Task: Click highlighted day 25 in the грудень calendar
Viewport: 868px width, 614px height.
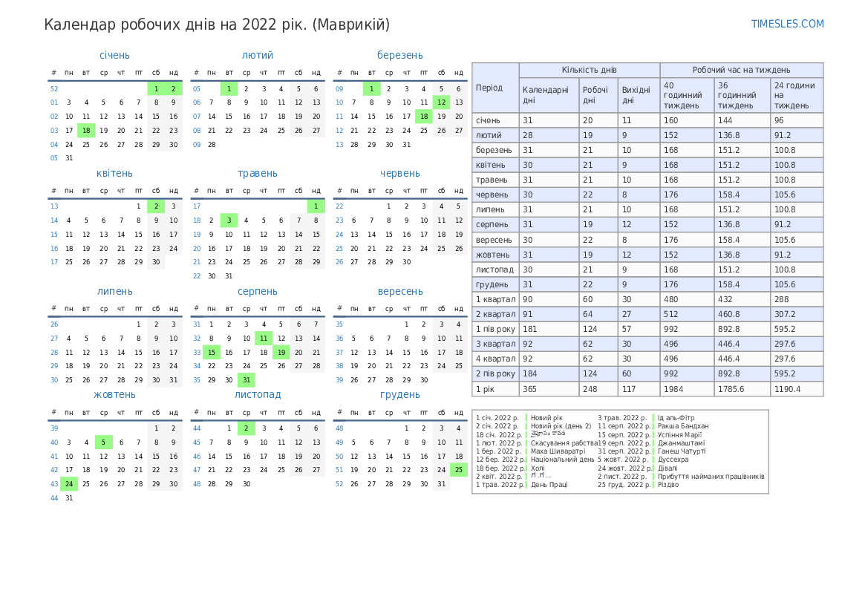Action: [458, 470]
